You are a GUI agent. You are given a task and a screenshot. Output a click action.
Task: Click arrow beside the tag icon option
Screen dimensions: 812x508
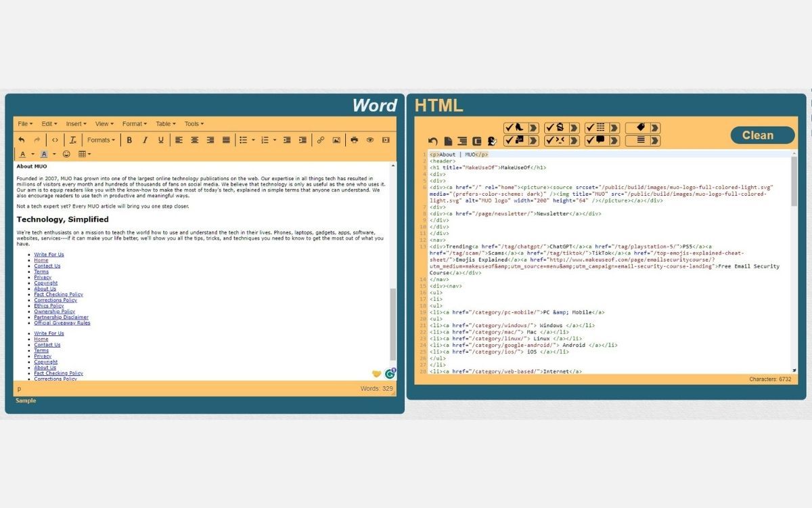tap(655, 128)
